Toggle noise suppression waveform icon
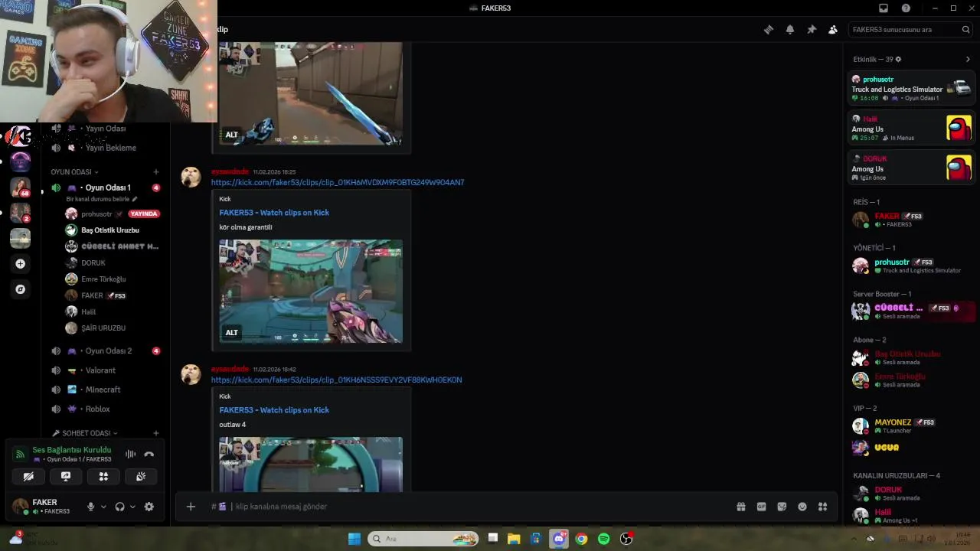The height and width of the screenshot is (551, 980). coord(131,455)
